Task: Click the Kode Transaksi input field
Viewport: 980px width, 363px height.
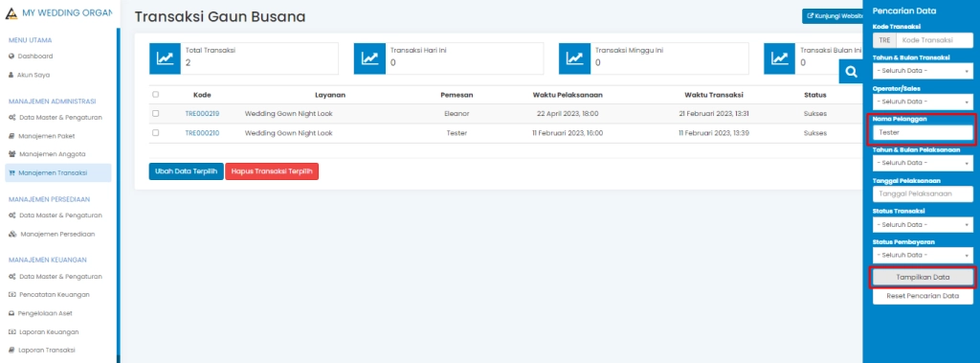Action: (x=934, y=40)
